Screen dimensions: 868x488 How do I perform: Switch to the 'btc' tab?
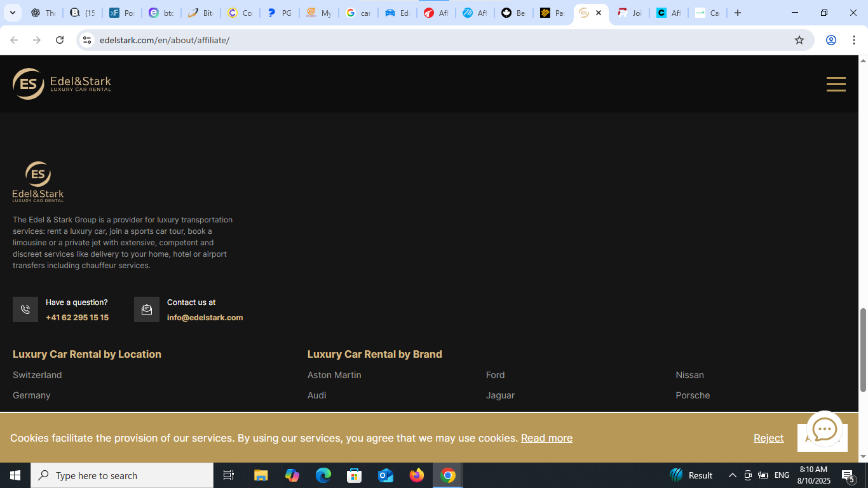click(161, 13)
